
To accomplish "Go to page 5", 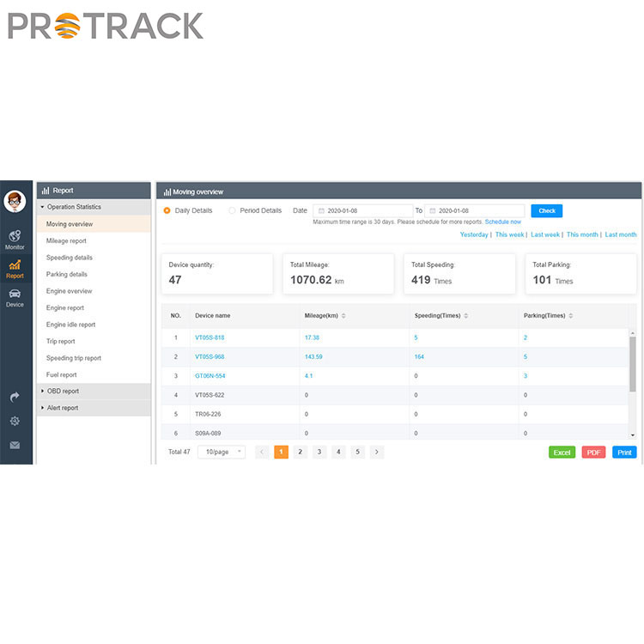I will click(358, 452).
